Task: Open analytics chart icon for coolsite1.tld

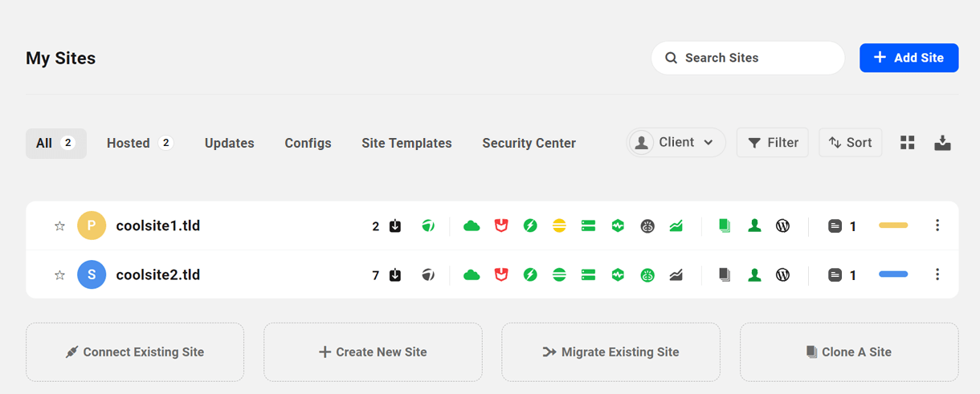Action: (x=676, y=226)
